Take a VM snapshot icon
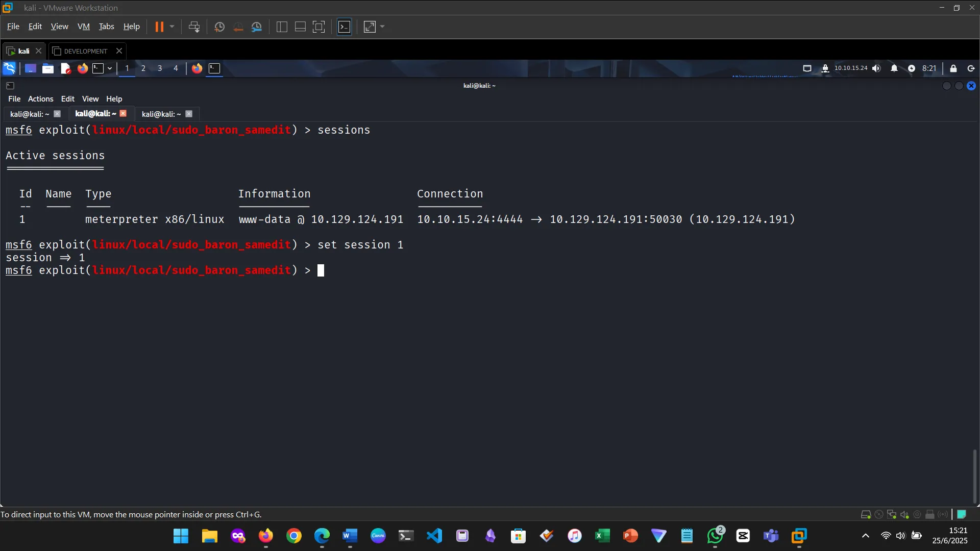Viewport: 980px width, 551px height. tap(219, 27)
